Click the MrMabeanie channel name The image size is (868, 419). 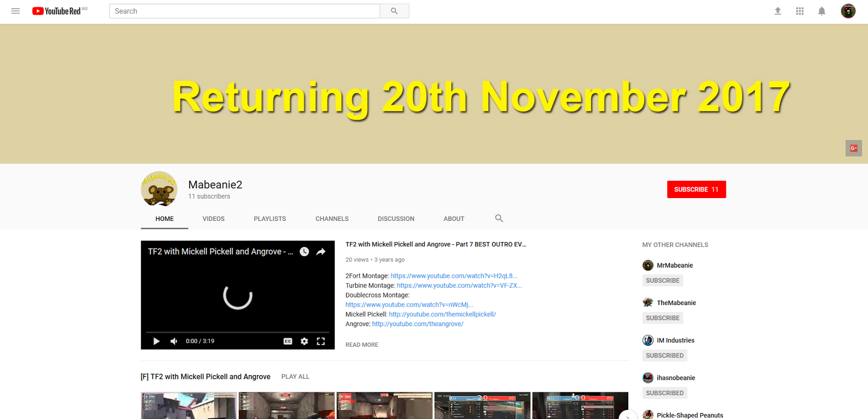click(x=675, y=265)
